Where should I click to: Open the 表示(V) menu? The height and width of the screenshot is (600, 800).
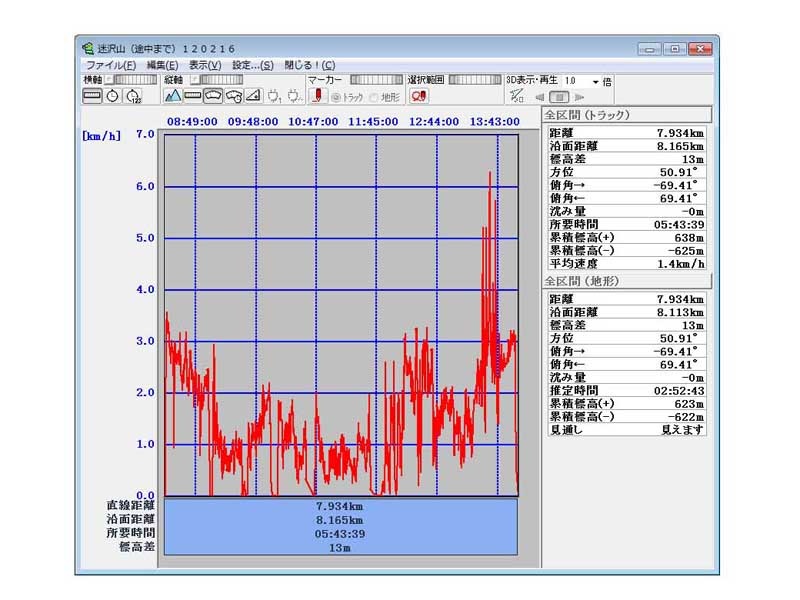[x=205, y=65]
